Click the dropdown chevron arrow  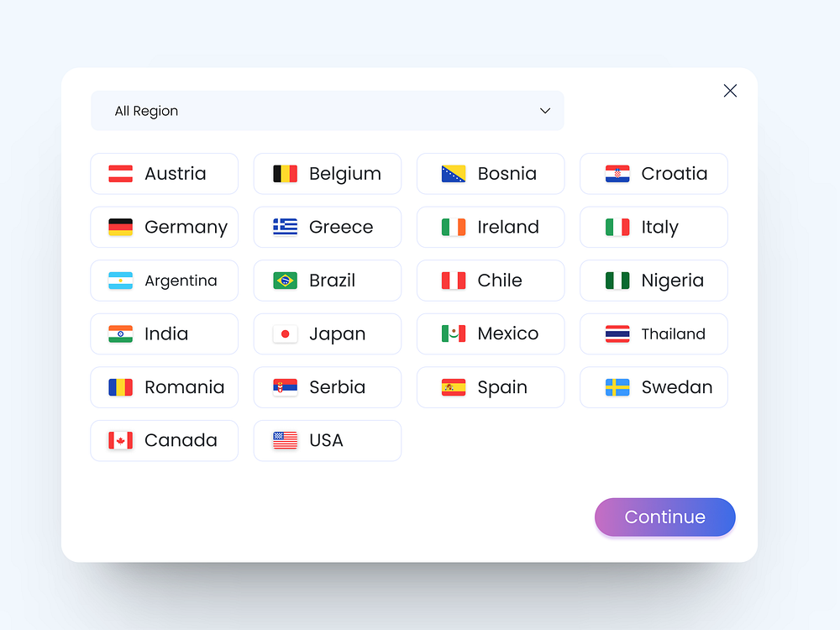tap(544, 111)
